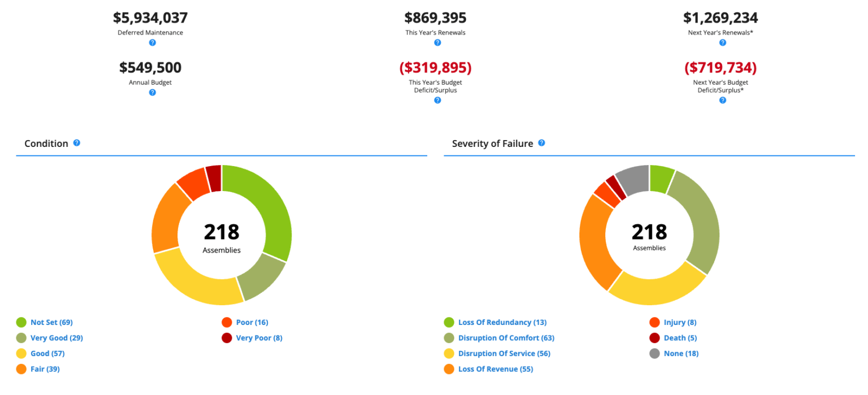Open help icon below This Year's Renewals
This screenshot has width=868, height=395.
437,43
